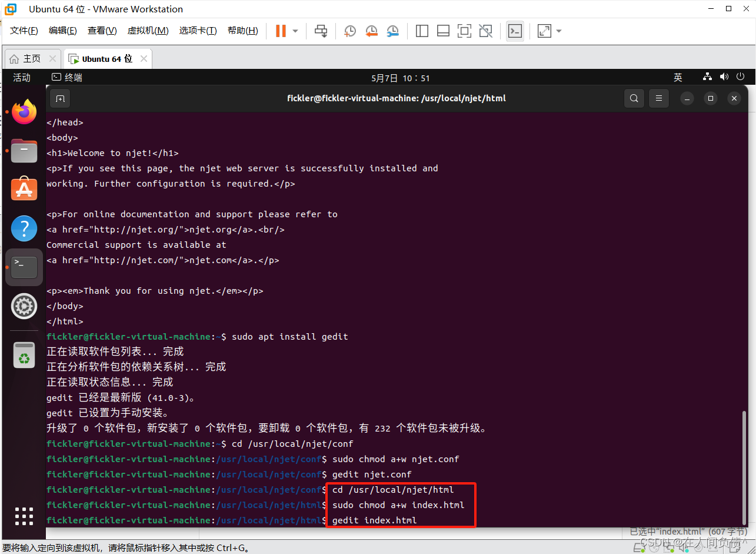This screenshot has height=554, width=756.
Task: Click the 'sudo apt install gedit' command
Action: point(290,337)
